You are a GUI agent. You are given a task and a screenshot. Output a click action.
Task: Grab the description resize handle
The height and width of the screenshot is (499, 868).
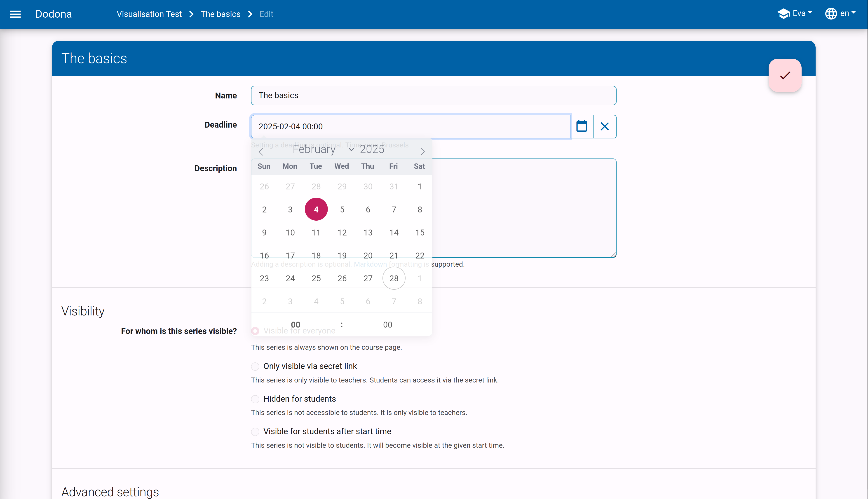[613, 255]
